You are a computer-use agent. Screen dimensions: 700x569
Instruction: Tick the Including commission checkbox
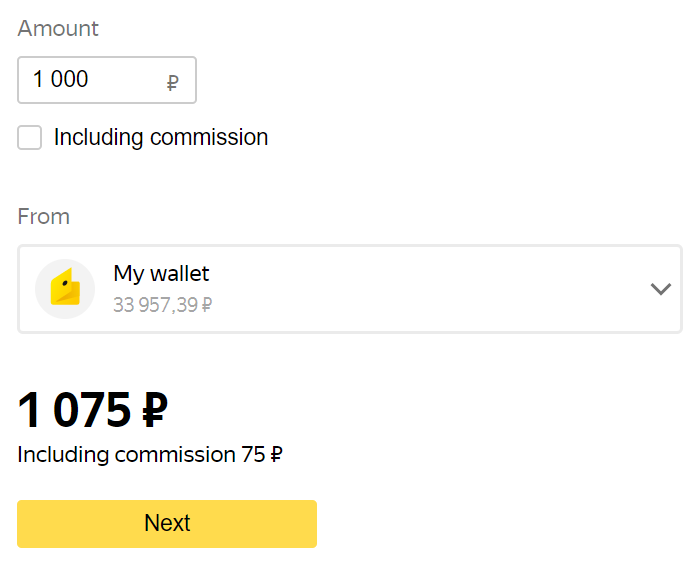pyautogui.click(x=29, y=137)
